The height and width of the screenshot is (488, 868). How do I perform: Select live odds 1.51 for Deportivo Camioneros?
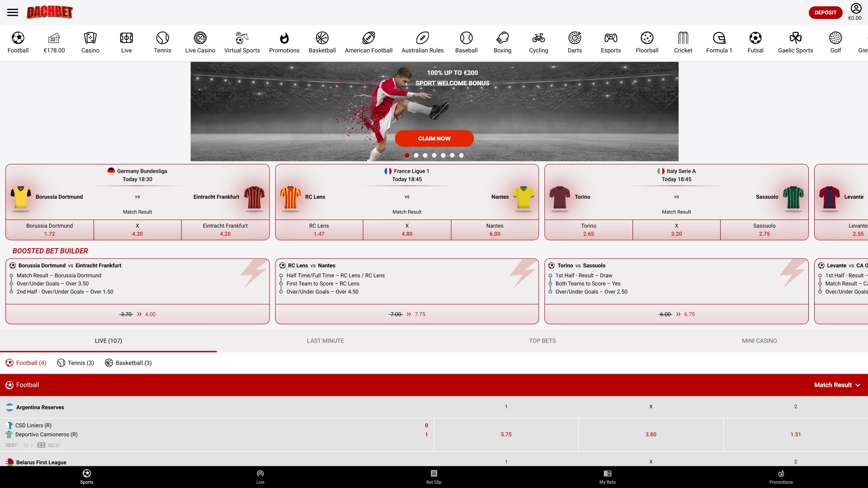pos(796,434)
